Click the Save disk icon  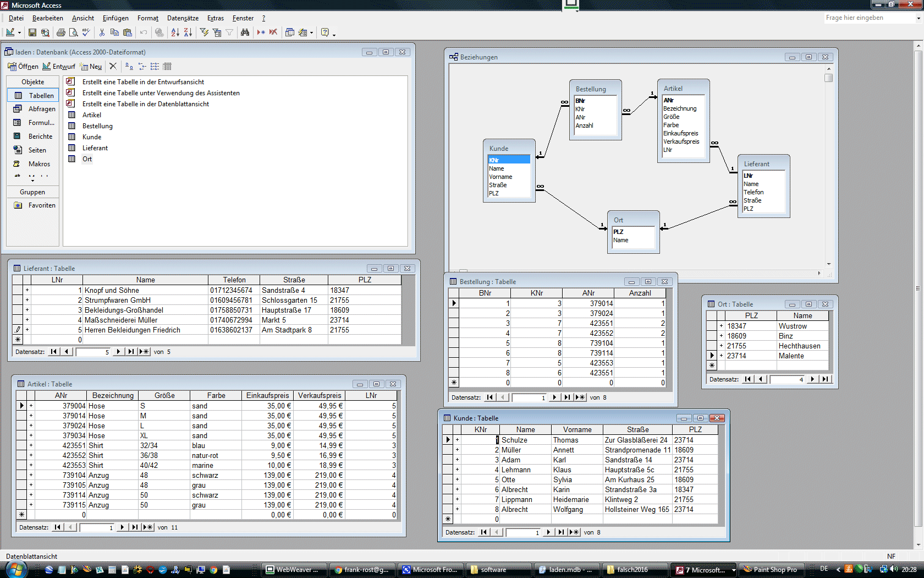pos(32,32)
